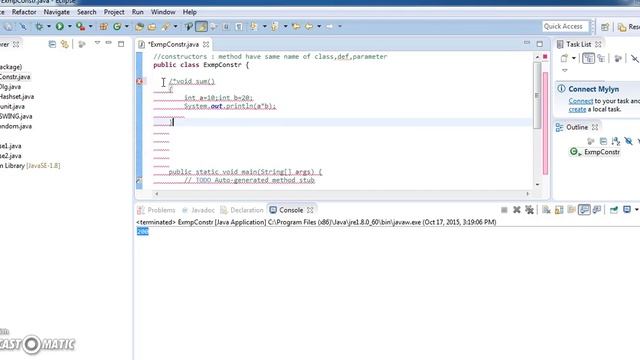The width and height of the screenshot is (640, 360).
Task: Open Search toolbar dropdown arrow
Action: (176, 27)
